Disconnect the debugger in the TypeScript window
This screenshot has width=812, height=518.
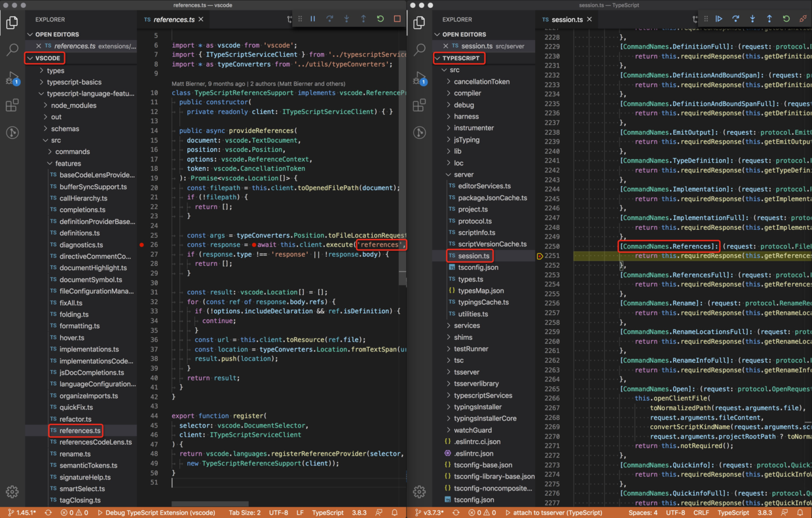click(803, 19)
